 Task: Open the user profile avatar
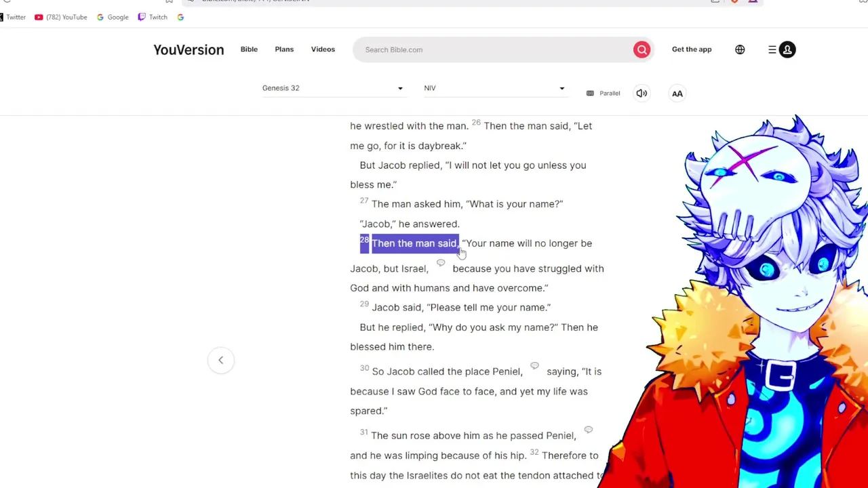point(787,49)
